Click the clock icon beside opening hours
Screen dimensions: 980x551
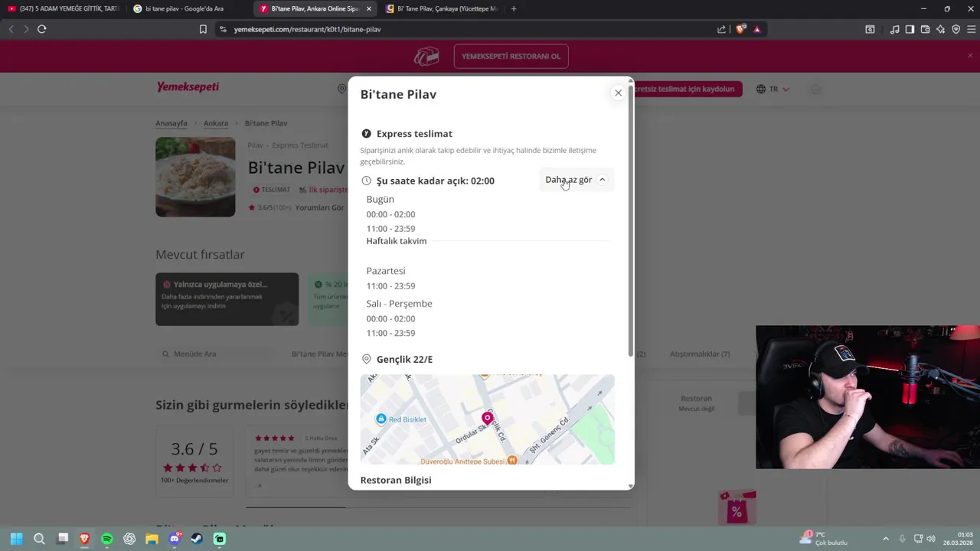point(366,181)
